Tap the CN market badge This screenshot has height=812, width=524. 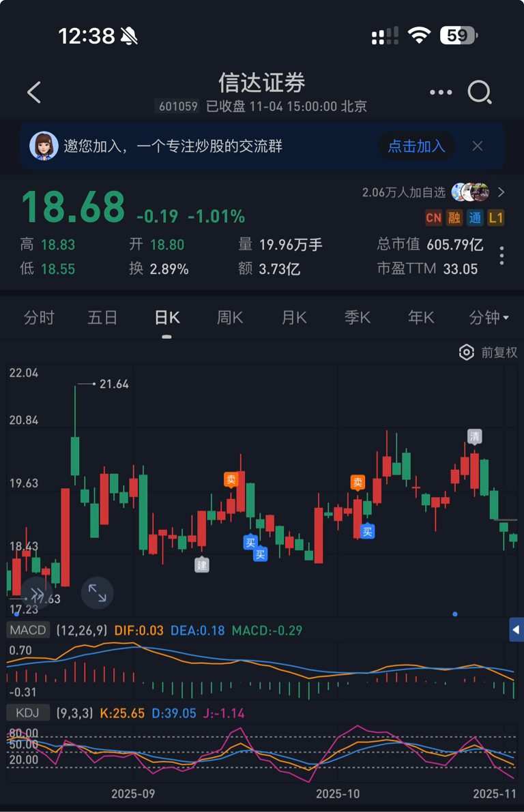434,217
